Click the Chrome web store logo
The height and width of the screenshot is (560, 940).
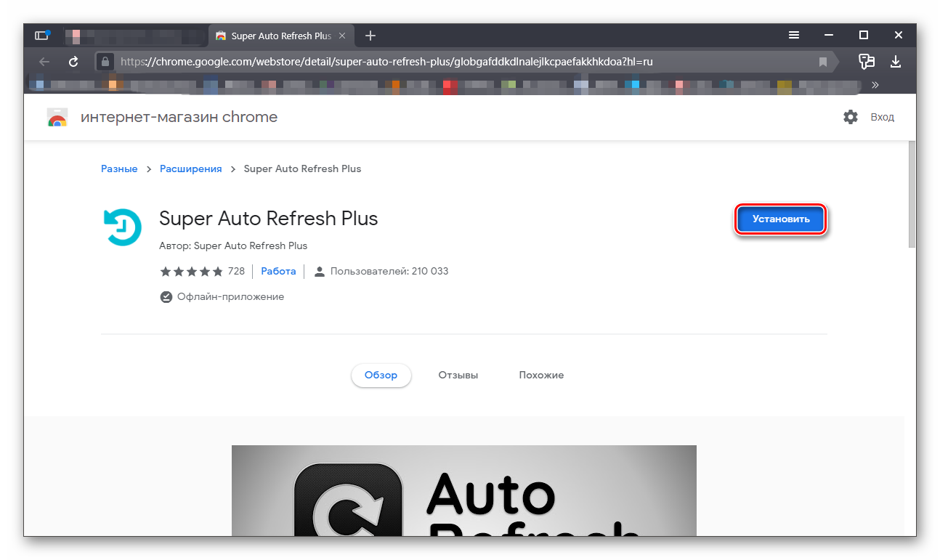[57, 118]
